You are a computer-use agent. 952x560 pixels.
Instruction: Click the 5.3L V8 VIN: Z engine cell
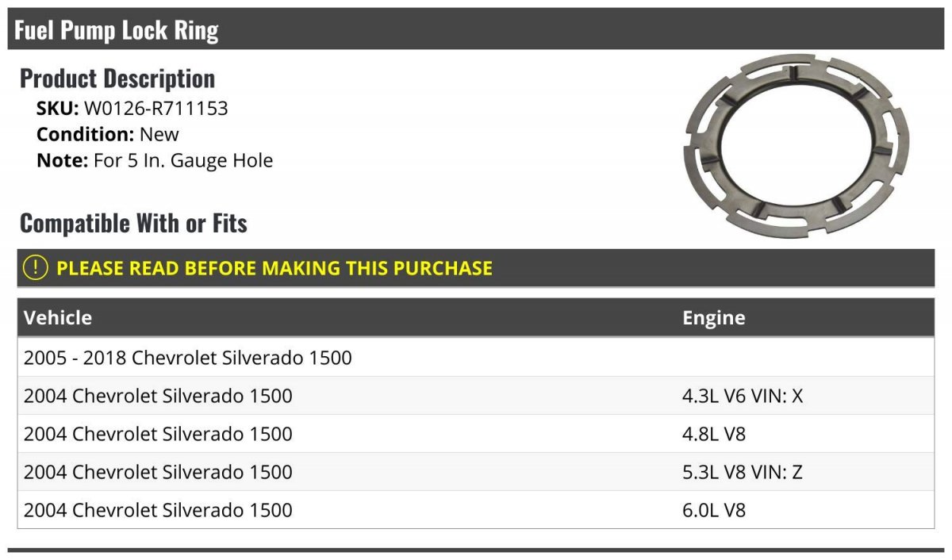click(743, 472)
